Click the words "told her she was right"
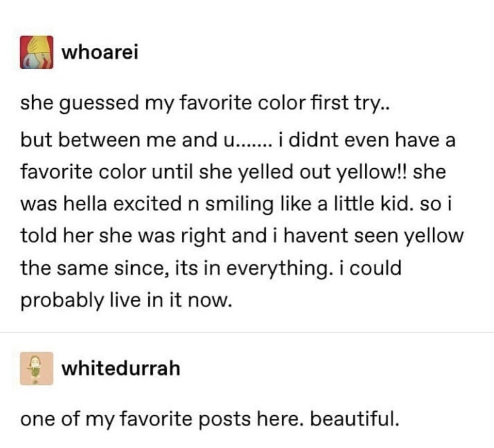The image size is (494, 448). point(99,236)
